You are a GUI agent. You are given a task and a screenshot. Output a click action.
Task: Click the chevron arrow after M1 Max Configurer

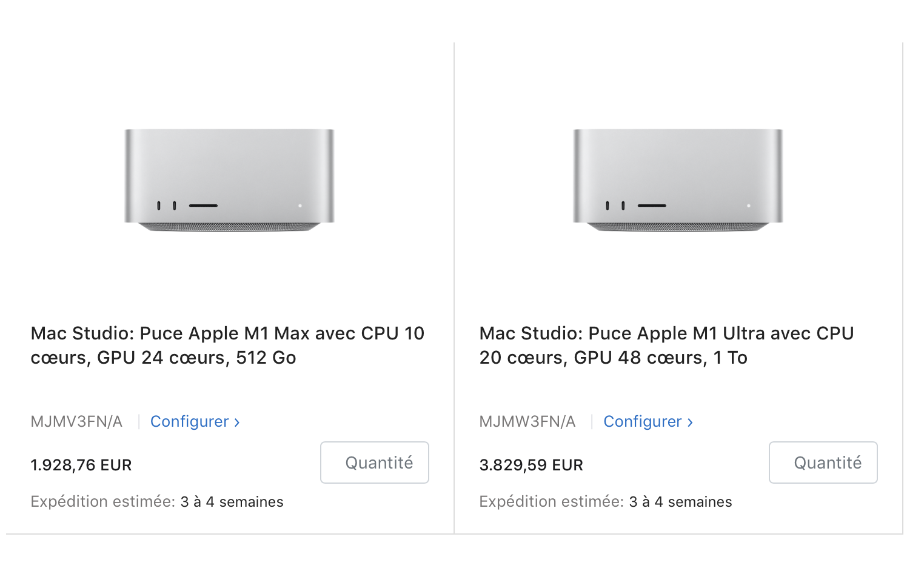(x=237, y=422)
